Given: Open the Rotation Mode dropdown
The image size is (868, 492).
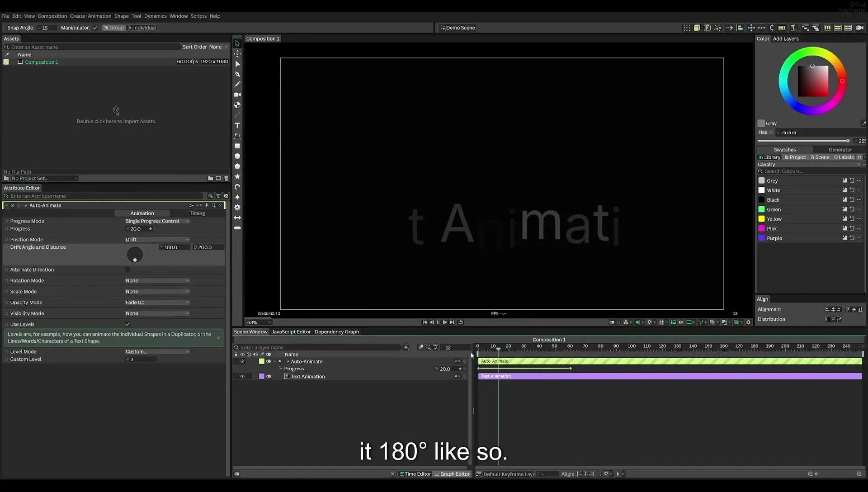Looking at the screenshot, I should [x=157, y=281].
